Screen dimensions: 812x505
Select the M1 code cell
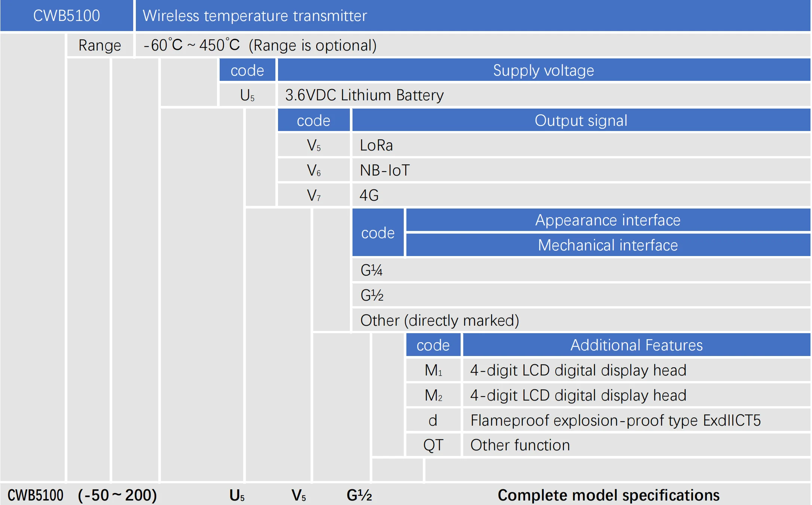433,370
